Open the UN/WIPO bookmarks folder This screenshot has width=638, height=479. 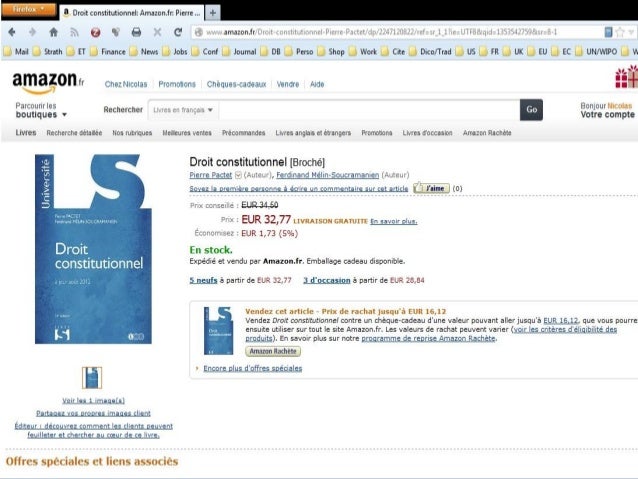(x=596, y=52)
